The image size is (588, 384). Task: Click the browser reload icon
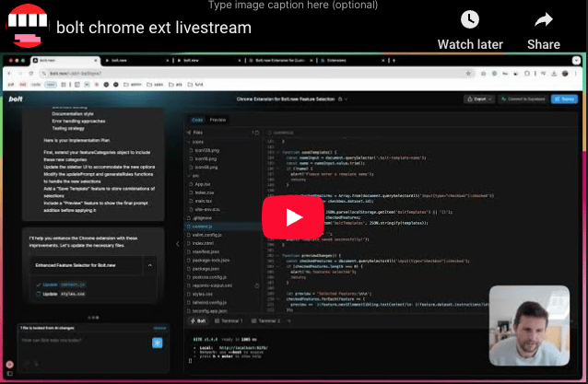31,74
